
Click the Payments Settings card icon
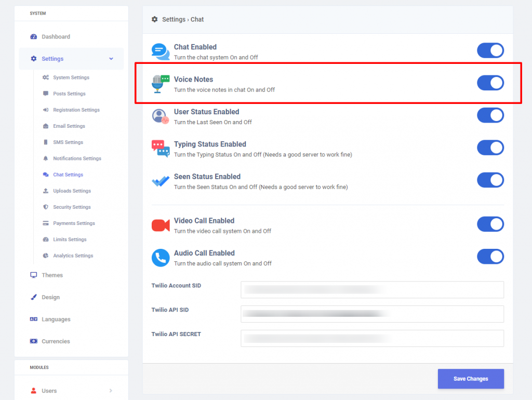coord(46,223)
